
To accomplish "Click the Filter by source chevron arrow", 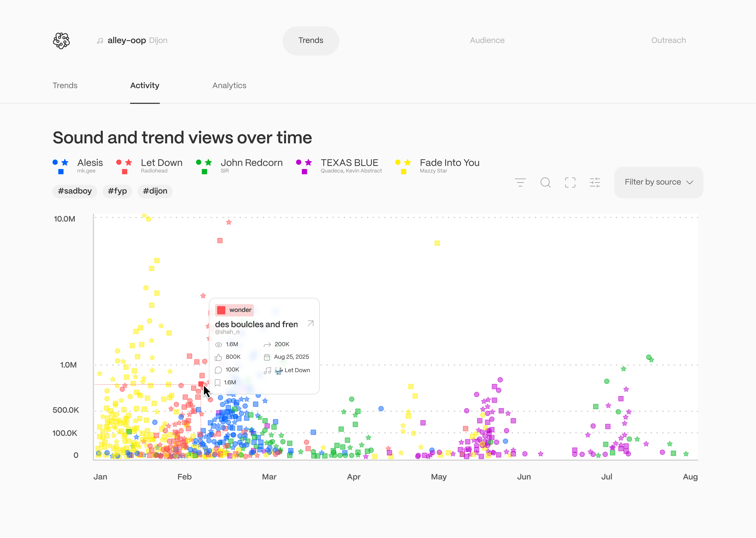I will coord(690,183).
